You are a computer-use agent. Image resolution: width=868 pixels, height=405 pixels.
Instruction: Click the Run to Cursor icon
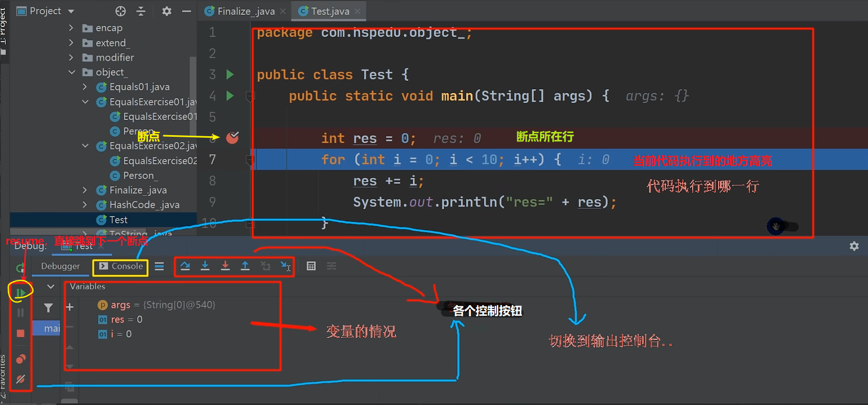[285, 266]
